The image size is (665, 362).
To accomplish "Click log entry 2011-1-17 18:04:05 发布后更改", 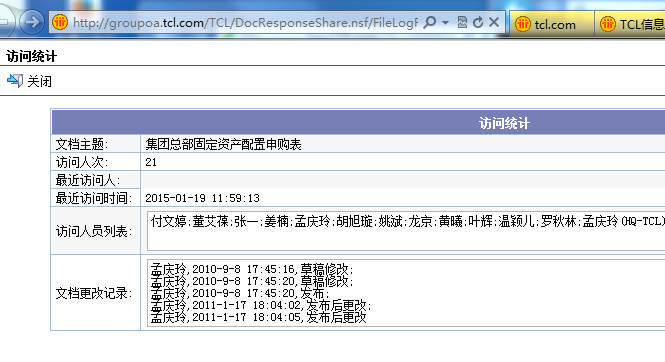I will (258, 317).
